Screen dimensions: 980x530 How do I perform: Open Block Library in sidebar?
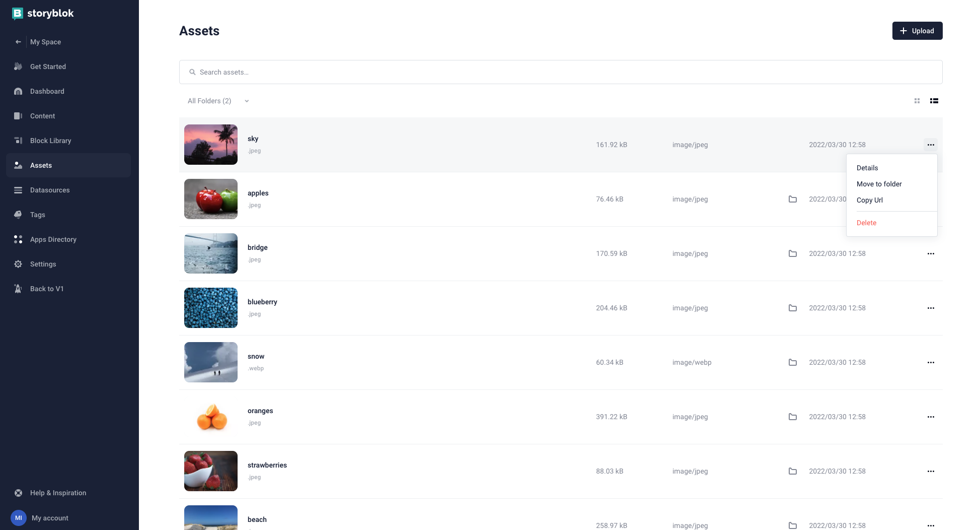coord(50,141)
